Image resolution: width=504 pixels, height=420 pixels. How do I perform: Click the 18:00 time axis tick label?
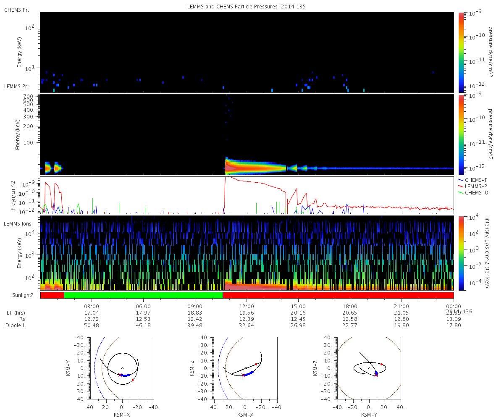tap(350, 307)
